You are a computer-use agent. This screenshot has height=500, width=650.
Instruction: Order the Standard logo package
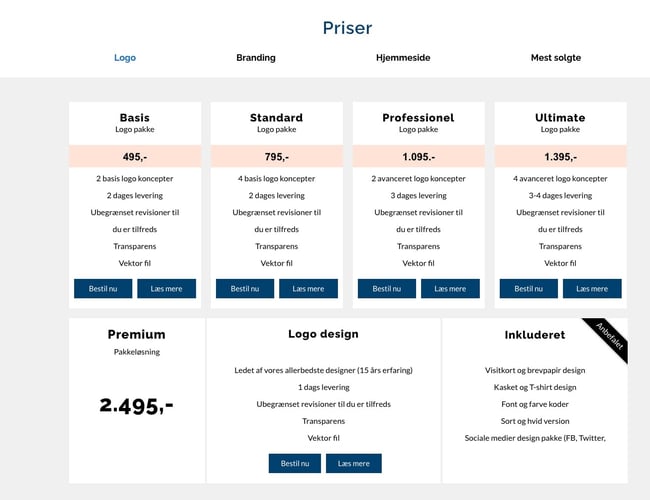(x=245, y=289)
